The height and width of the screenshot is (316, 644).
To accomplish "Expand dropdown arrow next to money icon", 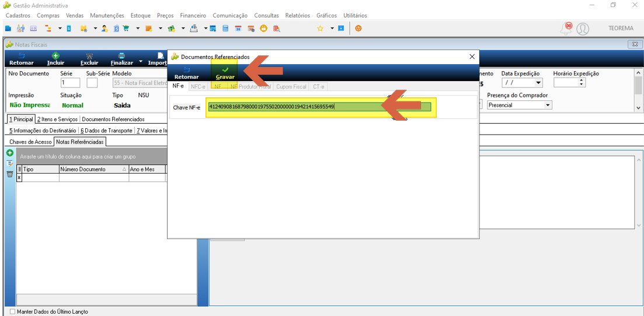I will click(183, 29).
